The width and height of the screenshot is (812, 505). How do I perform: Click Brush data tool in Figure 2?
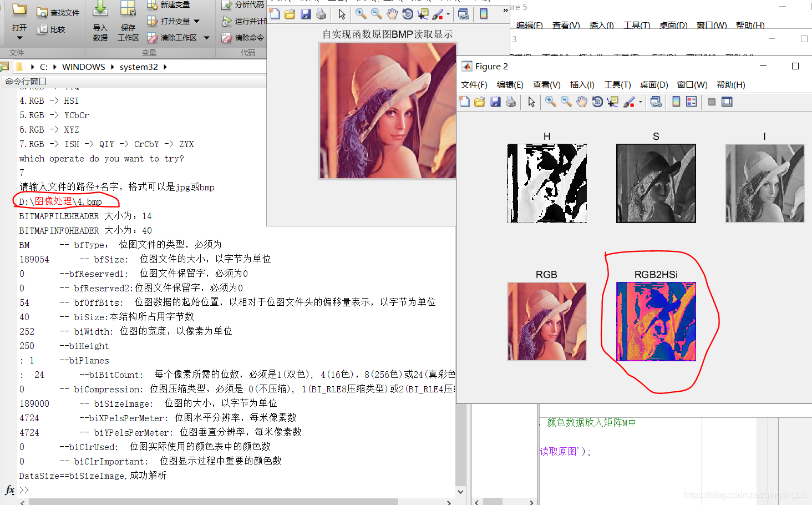(x=629, y=102)
